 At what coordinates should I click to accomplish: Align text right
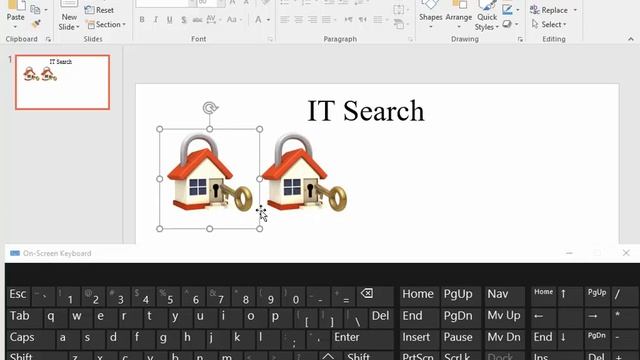point(312,20)
